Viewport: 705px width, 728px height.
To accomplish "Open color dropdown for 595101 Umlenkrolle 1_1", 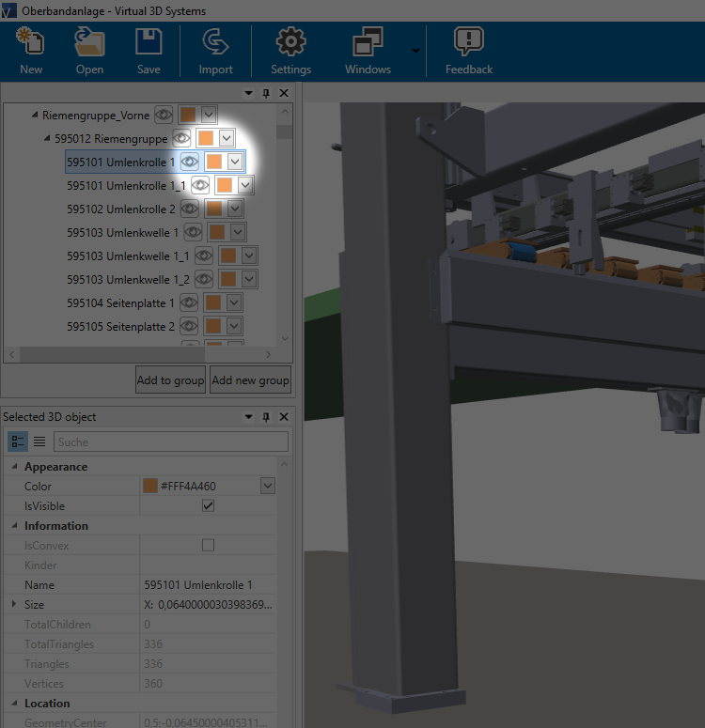I will tap(245, 185).
